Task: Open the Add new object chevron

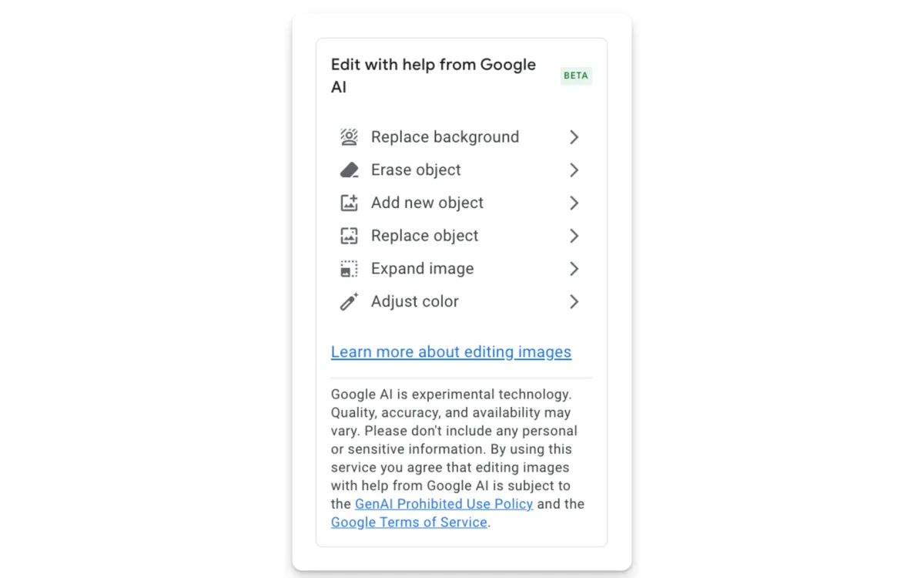Action: coord(574,203)
